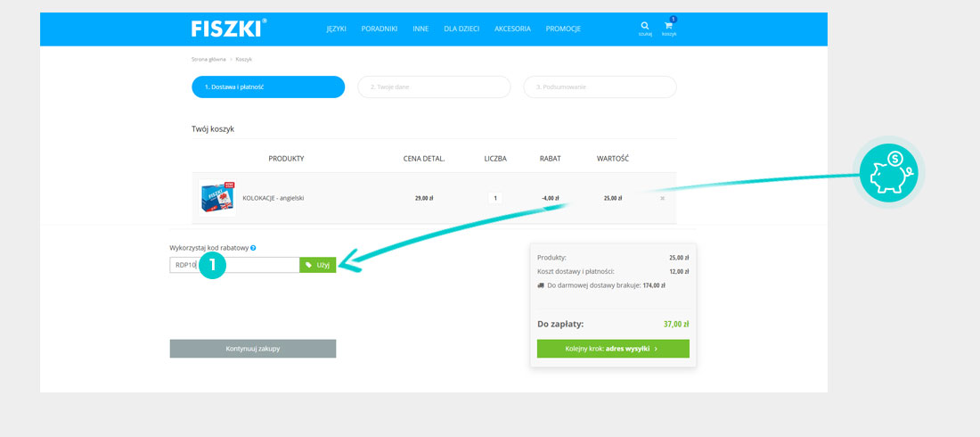Open the search (szukaj) magnifier icon
The width and height of the screenshot is (980, 437).
[645, 26]
